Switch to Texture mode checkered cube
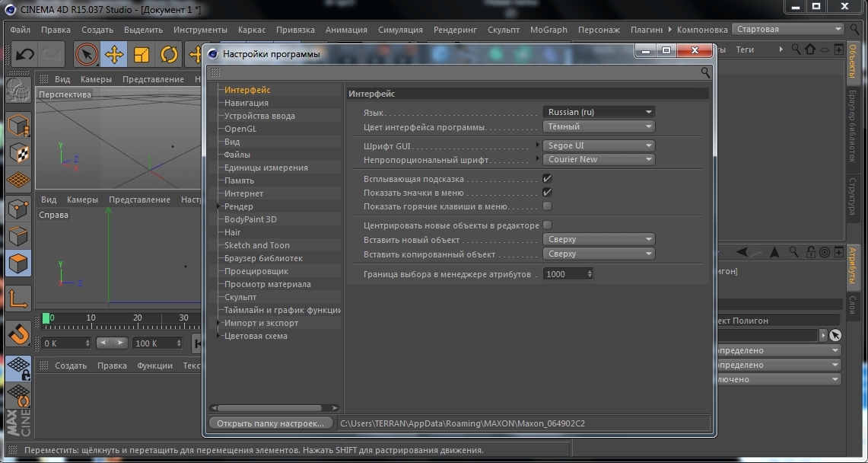The width and height of the screenshot is (868, 463). pyautogui.click(x=18, y=153)
